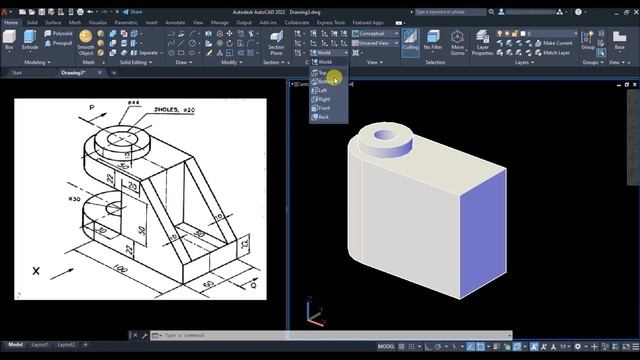
Task: Open the layer name dropdown
Action: (537, 33)
